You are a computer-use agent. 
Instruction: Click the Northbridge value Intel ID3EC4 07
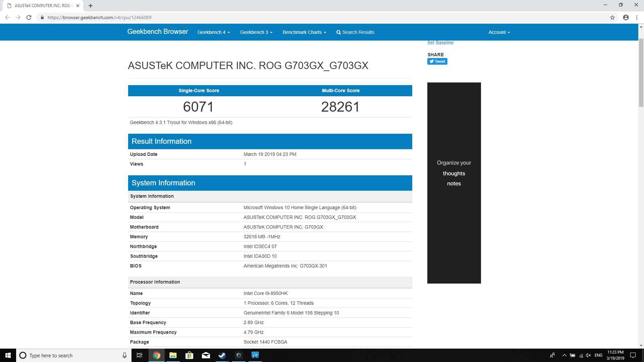click(x=260, y=246)
